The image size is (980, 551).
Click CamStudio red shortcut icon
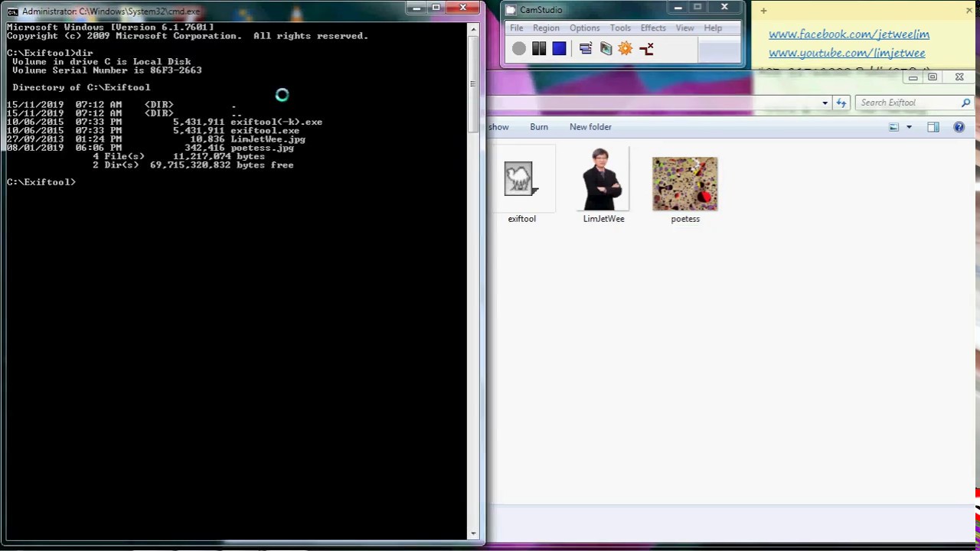coord(646,49)
